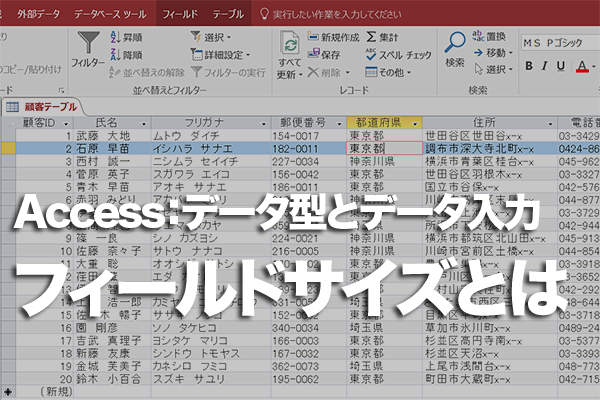Click フリガナ cell カネシロ フミコ

(x=190, y=366)
